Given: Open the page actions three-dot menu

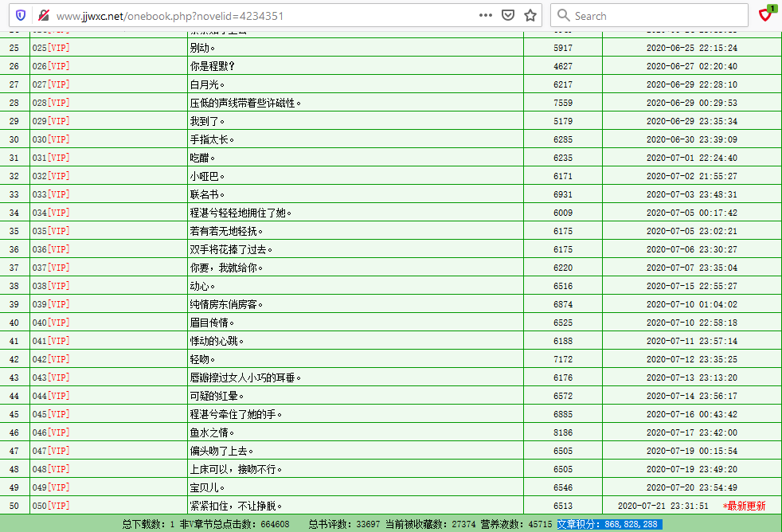Looking at the screenshot, I should coord(486,15).
